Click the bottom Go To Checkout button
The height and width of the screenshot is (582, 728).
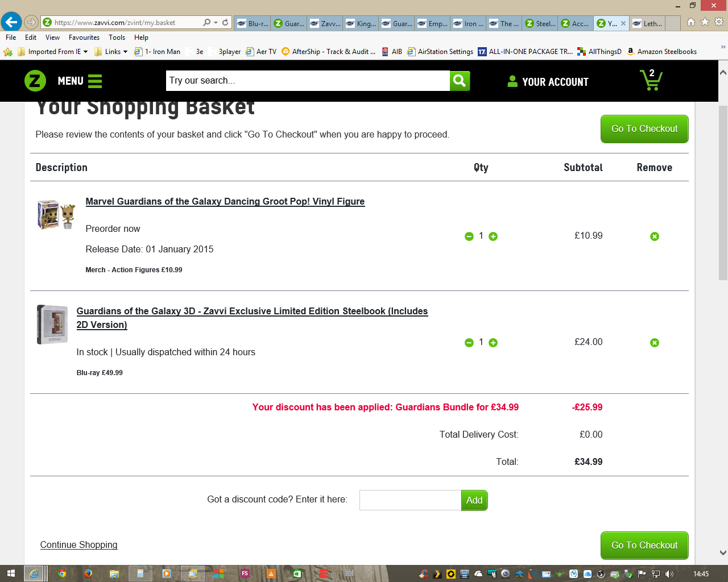(x=644, y=546)
